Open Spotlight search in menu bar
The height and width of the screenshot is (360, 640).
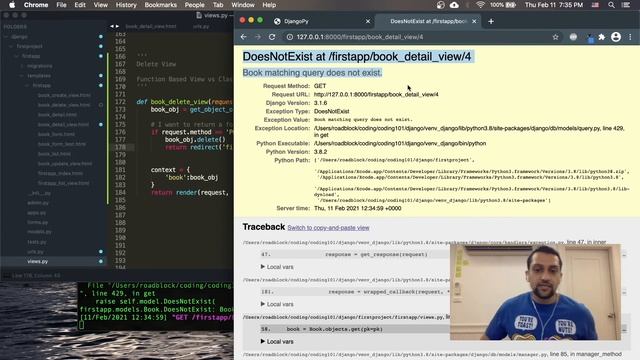611,5
